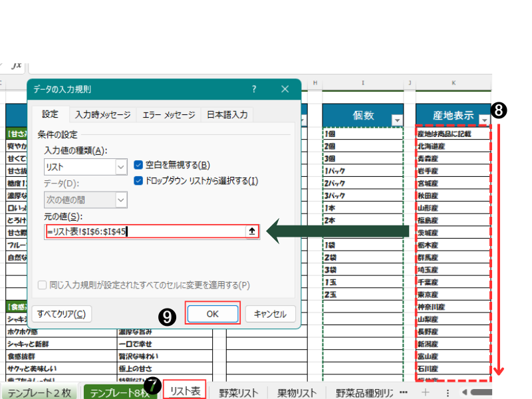Screen dimensions: 532x399
Task: Switch to エラー メッセージ tab
Action: (169, 114)
